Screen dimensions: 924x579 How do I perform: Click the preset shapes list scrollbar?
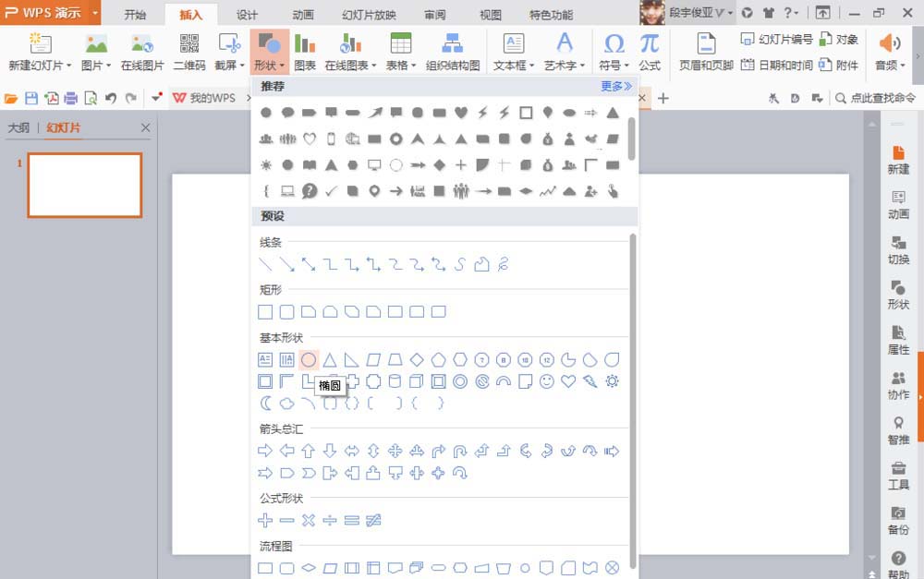(x=633, y=401)
